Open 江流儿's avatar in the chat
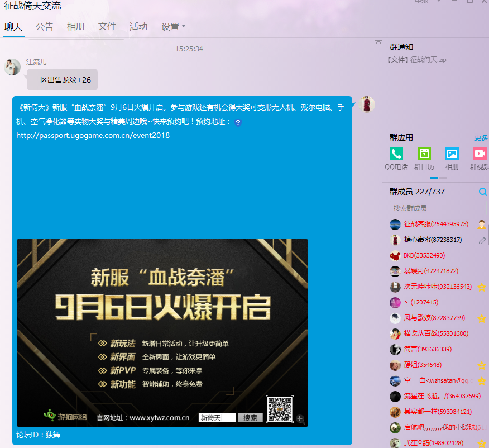Screen dimensions: 489x448 (12, 67)
